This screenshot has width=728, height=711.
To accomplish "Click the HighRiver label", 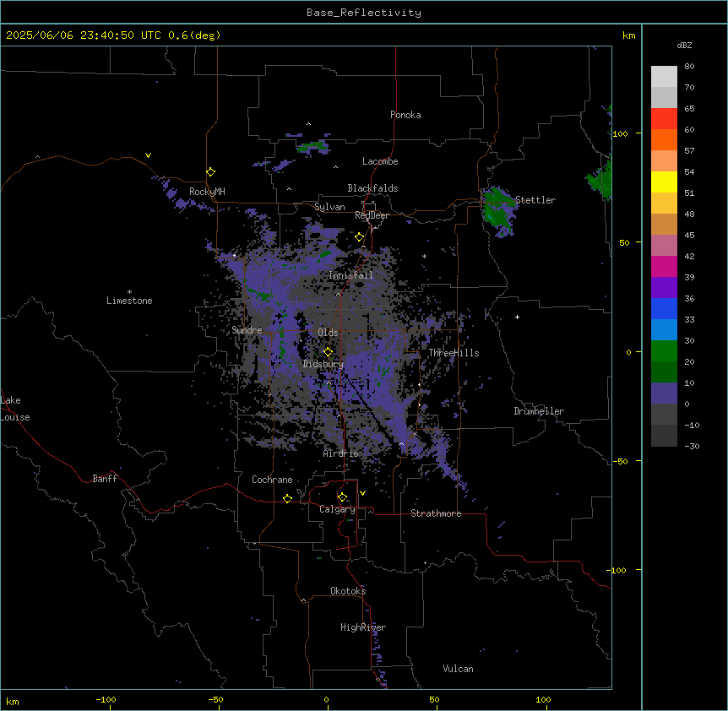I will click(363, 627).
